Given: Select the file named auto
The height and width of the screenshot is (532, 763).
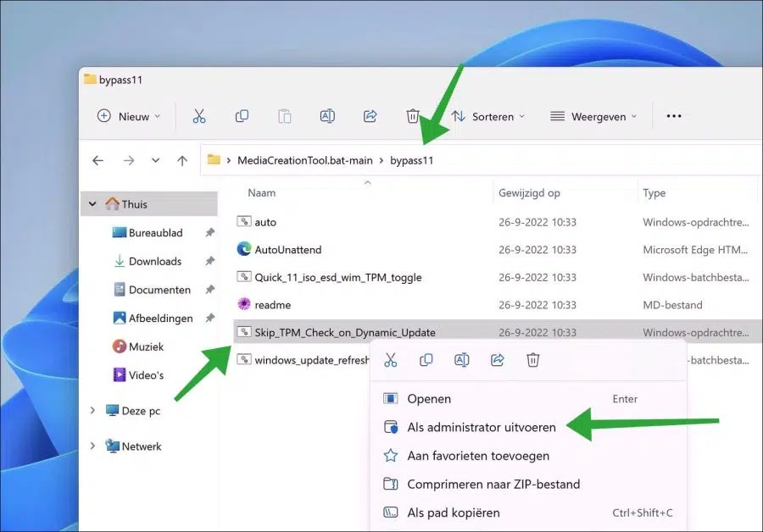Looking at the screenshot, I should coord(265,222).
